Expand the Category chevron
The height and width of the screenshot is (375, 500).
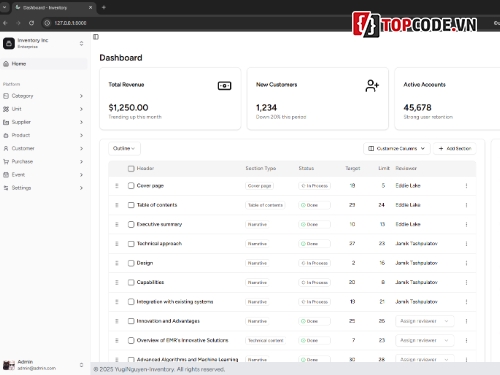(x=81, y=96)
